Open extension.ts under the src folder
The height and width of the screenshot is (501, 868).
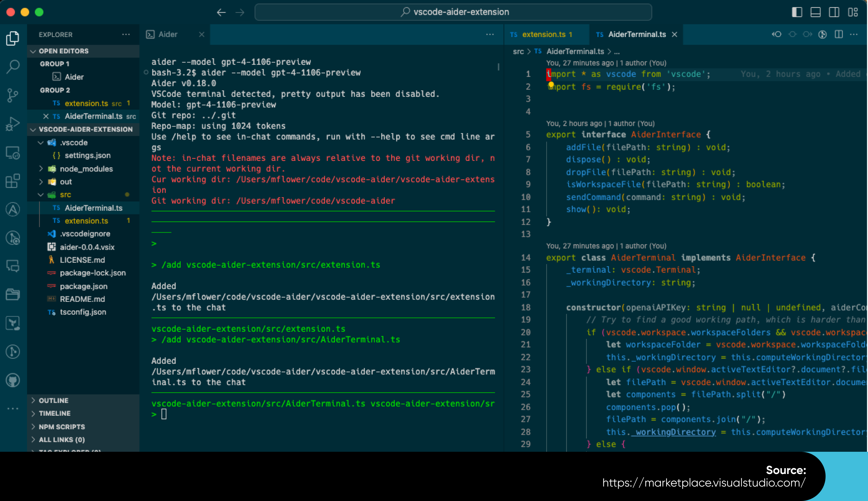click(83, 221)
